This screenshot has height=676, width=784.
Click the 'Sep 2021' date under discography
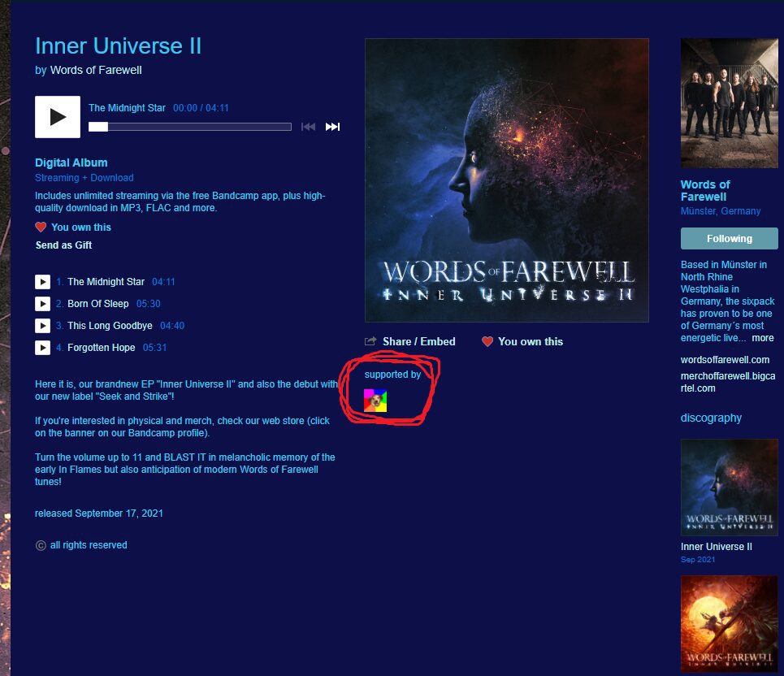tap(698, 560)
